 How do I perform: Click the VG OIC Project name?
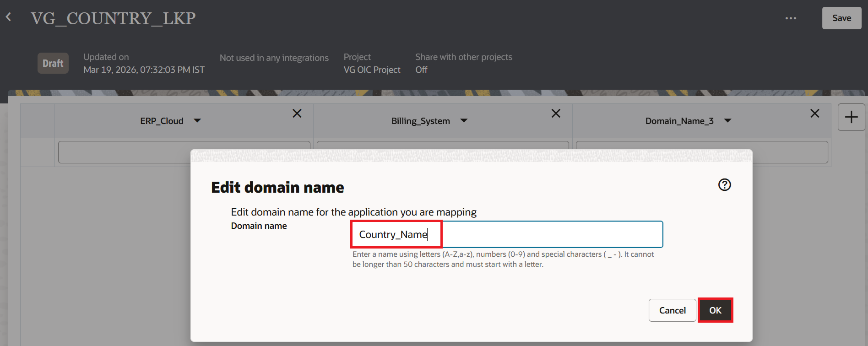(372, 70)
